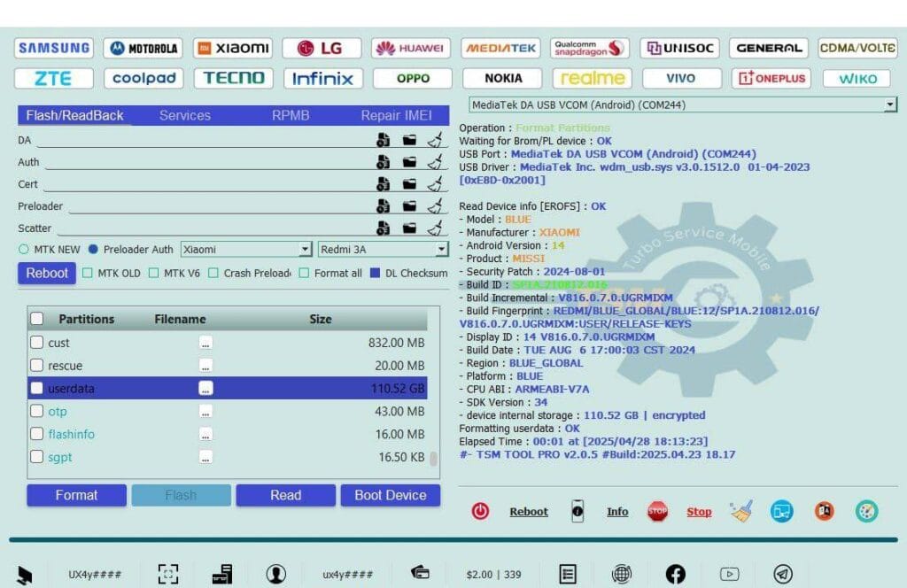Enable Format all checkbox
Viewport: 907px width, 588px height.
pos(304,273)
